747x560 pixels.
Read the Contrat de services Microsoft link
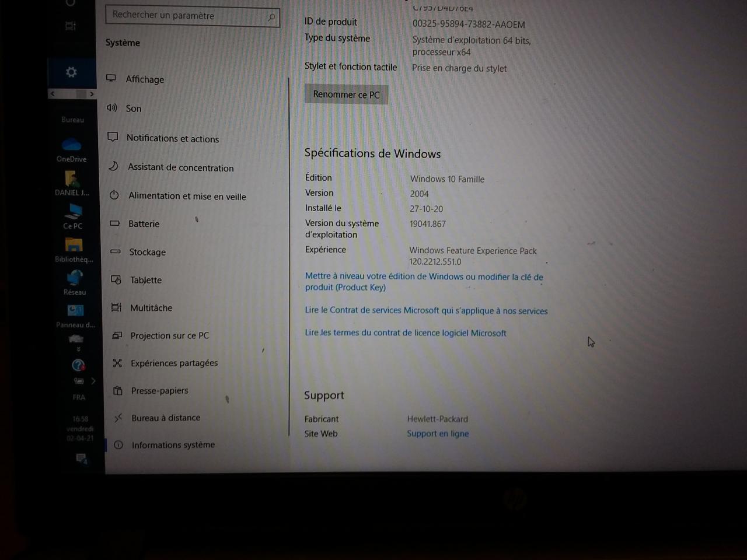[x=426, y=310]
